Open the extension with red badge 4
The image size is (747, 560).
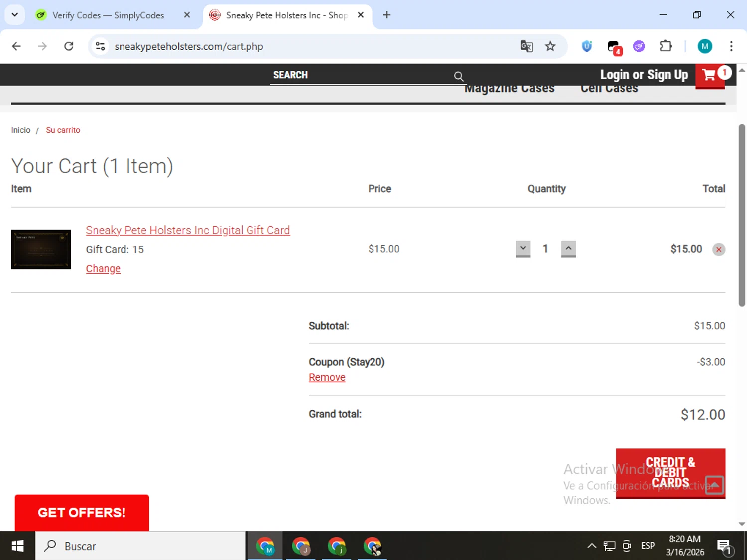614,47
